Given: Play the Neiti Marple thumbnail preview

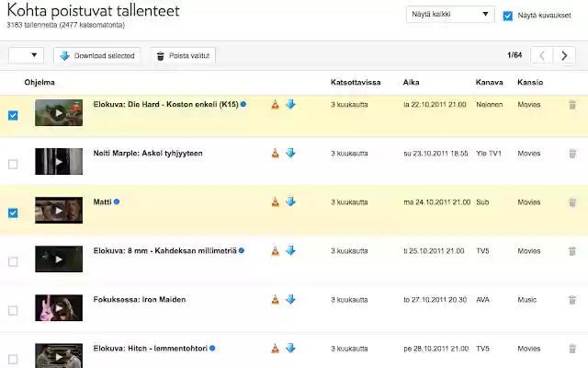Looking at the screenshot, I should 59,162.
